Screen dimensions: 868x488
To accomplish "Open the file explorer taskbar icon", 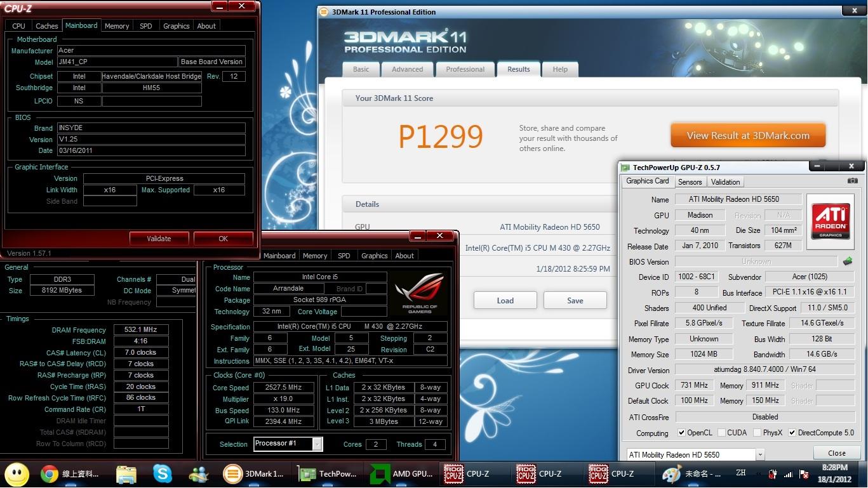I will (126, 474).
